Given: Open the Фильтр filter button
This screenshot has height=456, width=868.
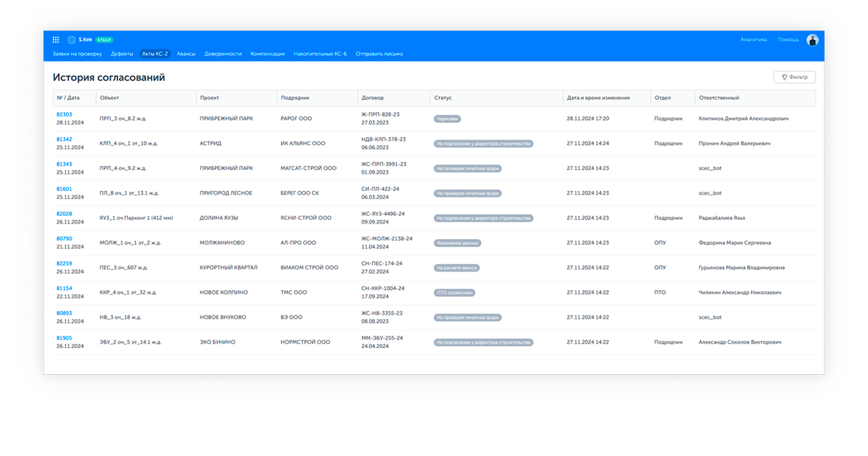Looking at the screenshot, I should pyautogui.click(x=794, y=77).
